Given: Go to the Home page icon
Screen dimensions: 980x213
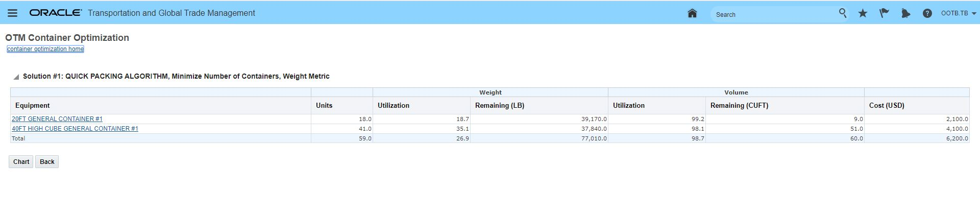Looking at the screenshot, I should click(x=692, y=13).
